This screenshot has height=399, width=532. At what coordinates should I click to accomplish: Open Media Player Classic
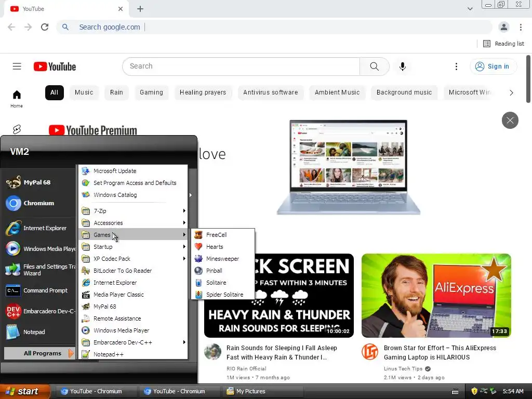(133, 295)
